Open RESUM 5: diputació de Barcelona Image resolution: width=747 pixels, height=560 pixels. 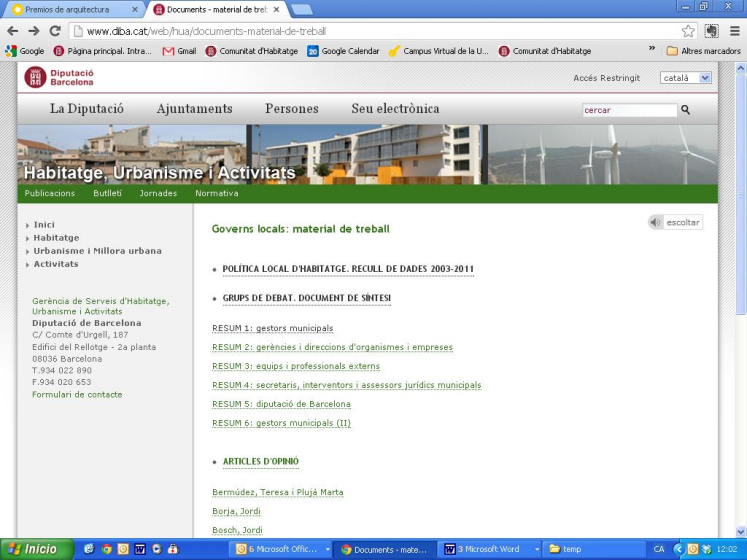281,404
